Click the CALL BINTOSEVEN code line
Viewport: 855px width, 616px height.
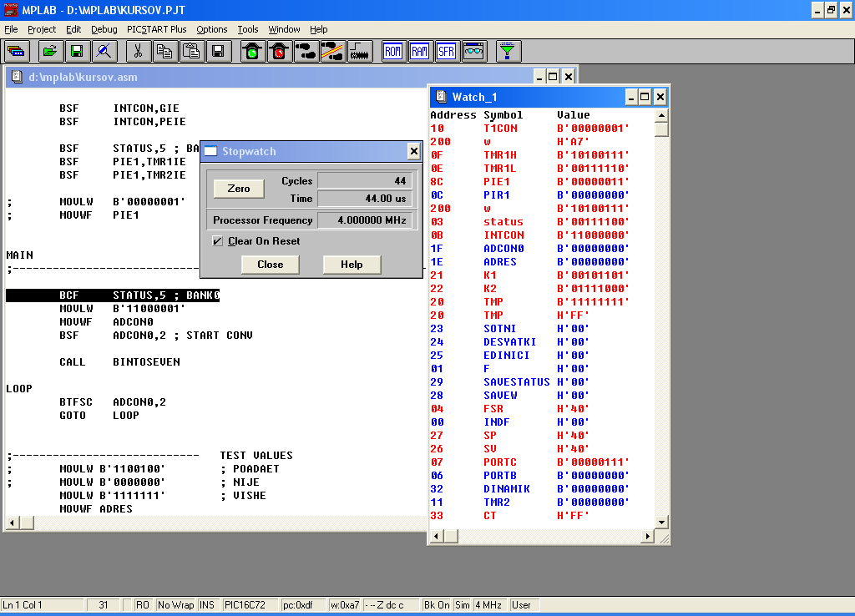(120, 362)
